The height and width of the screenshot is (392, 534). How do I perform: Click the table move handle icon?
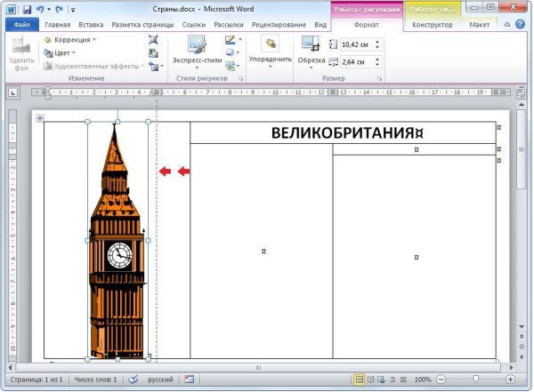pyautogui.click(x=39, y=117)
